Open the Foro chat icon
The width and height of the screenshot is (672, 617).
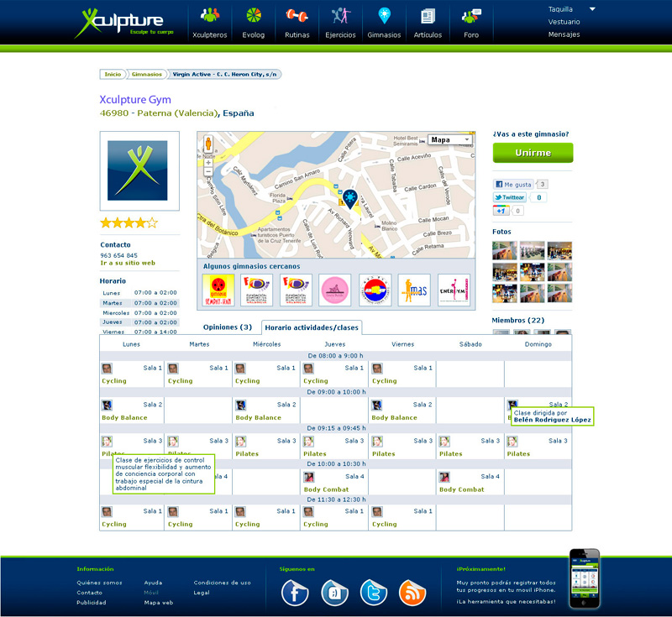pos(471,16)
